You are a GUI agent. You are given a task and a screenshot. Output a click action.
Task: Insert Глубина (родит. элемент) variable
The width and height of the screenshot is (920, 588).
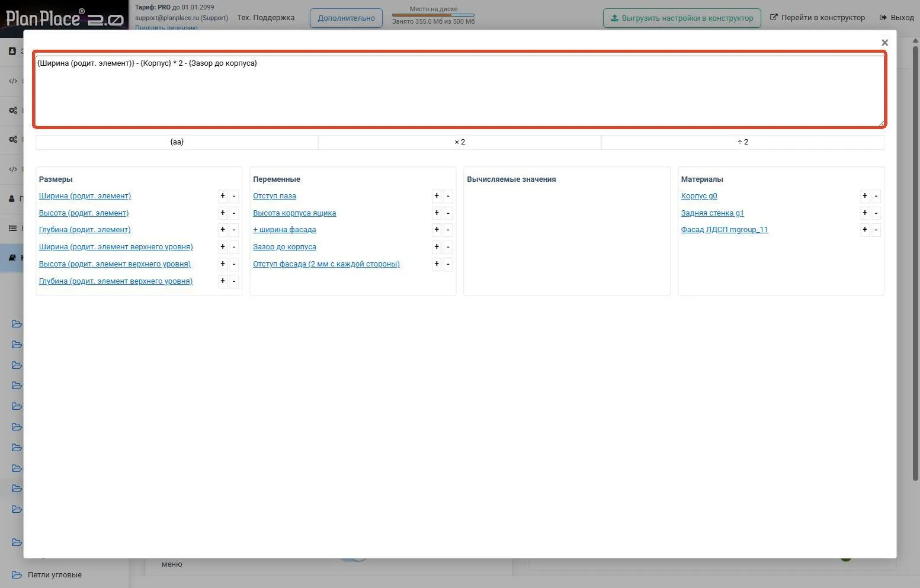[85, 230]
